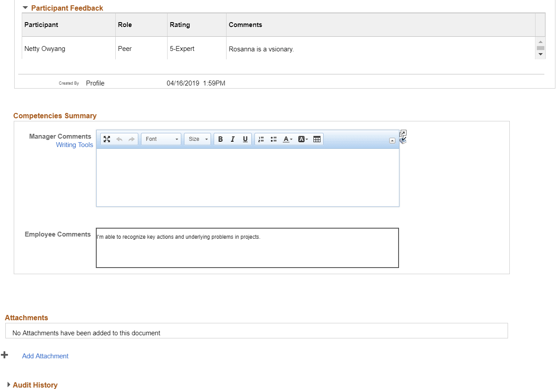Toggle bold formatting in the editor
This screenshot has height=392, width=559.
coord(220,139)
